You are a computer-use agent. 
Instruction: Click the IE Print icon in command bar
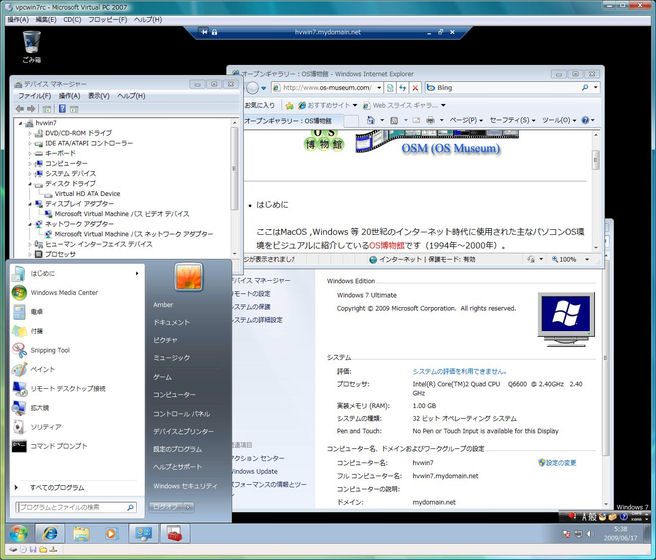pos(430,120)
